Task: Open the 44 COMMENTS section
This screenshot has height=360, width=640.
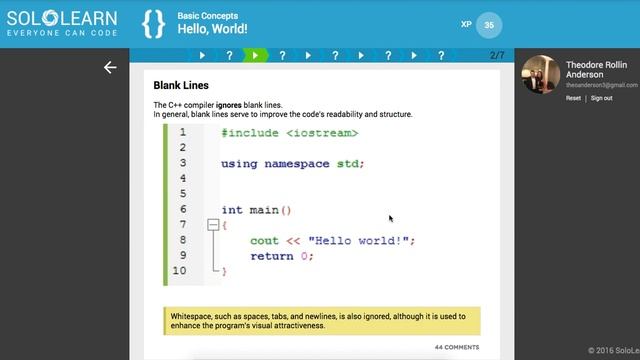Action: coord(457,347)
